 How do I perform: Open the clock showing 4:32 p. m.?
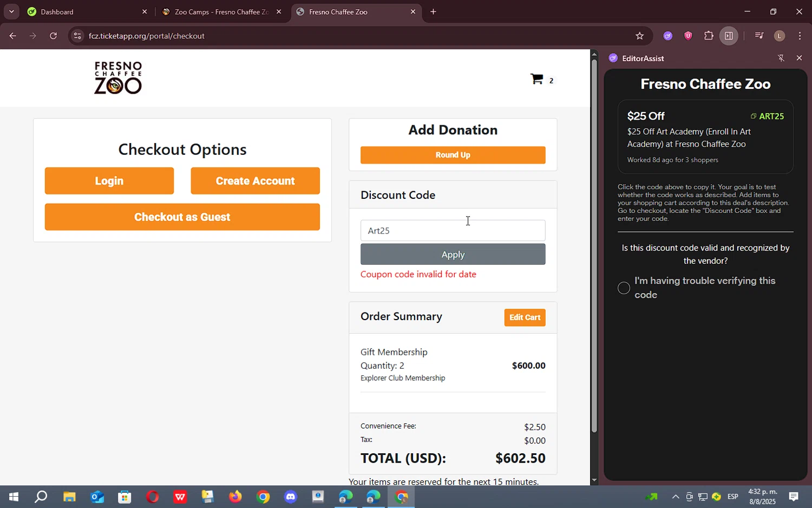[x=762, y=497]
